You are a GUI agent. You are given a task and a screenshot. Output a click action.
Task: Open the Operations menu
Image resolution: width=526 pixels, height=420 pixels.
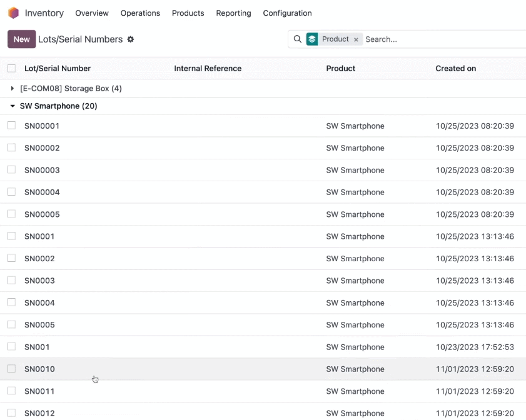tap(140, 13)
